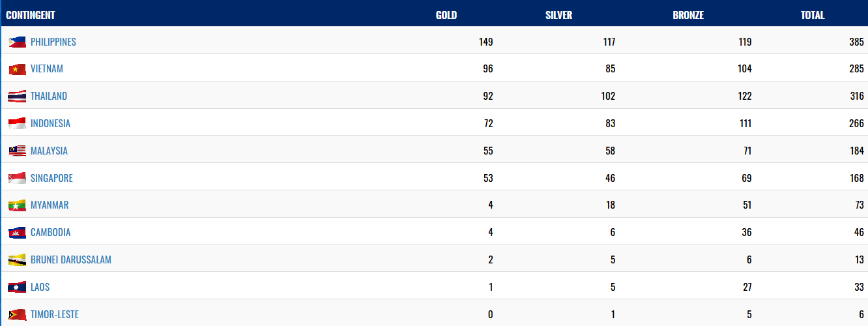
Task: Click the Vietnam flag icon
Action: pyautogui.click(x=18, y=69)
